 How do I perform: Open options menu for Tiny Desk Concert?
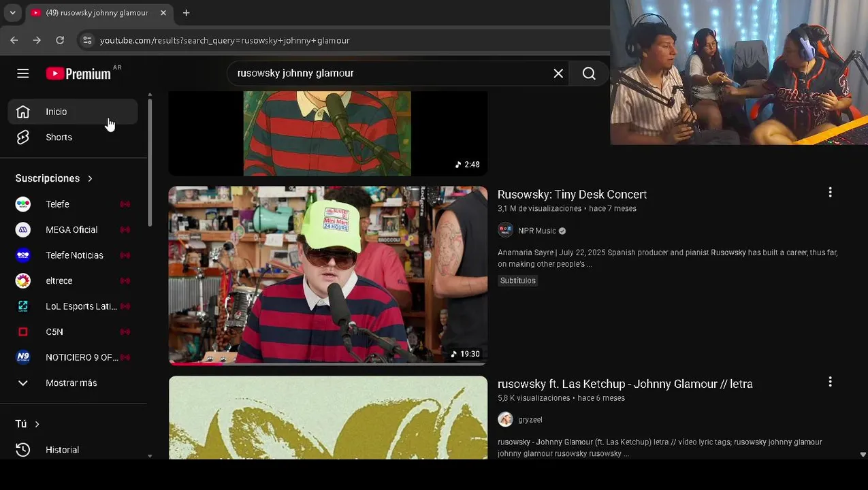830,193
